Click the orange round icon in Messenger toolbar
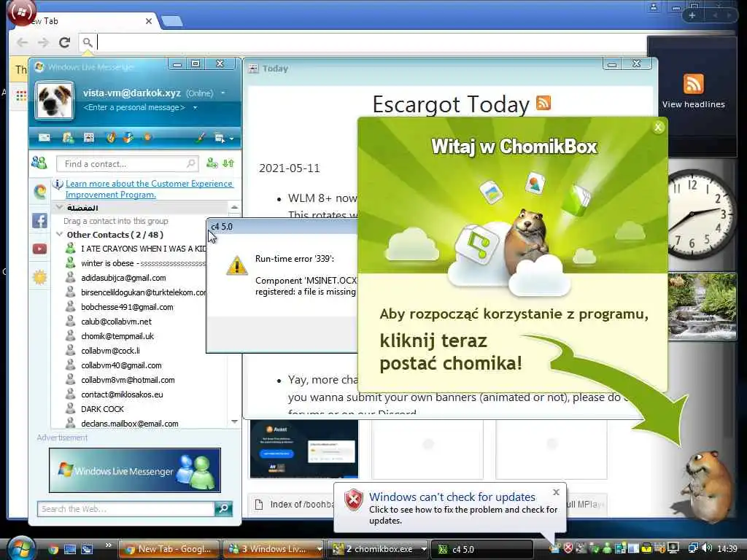The height and width of the screenshot is (560, 747). (147, 137)
